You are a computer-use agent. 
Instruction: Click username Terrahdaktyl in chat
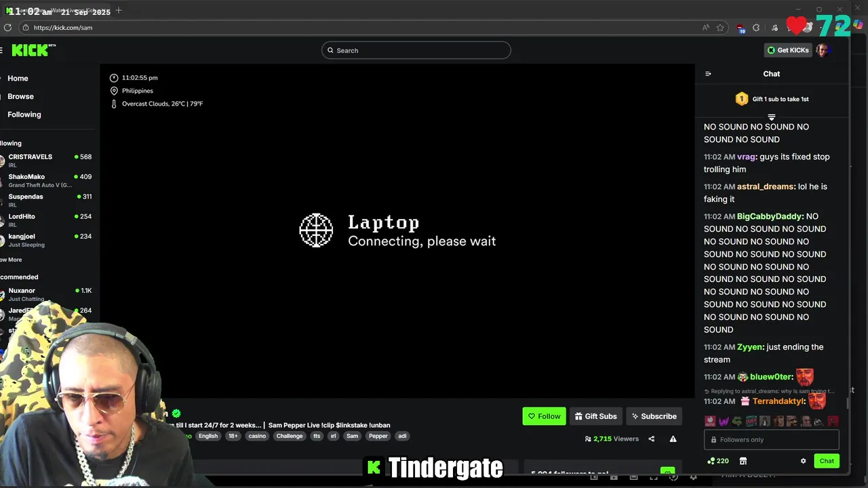(778, 401)
